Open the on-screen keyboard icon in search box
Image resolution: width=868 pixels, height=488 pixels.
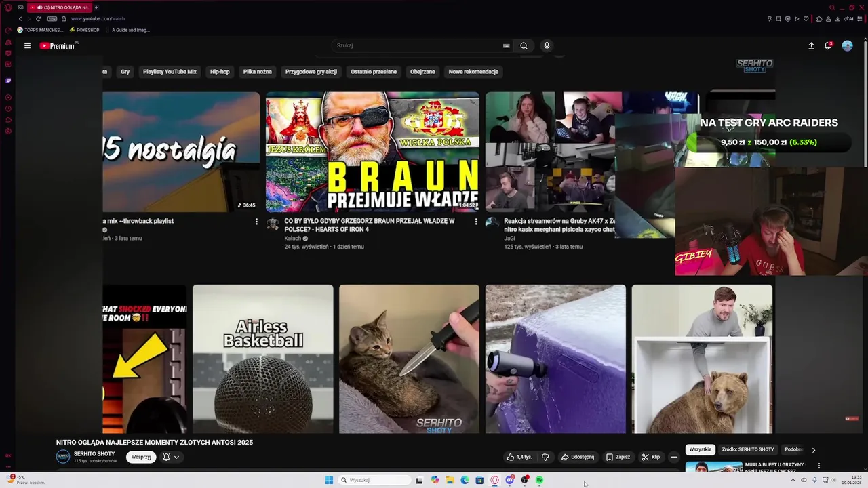point(506,46)
